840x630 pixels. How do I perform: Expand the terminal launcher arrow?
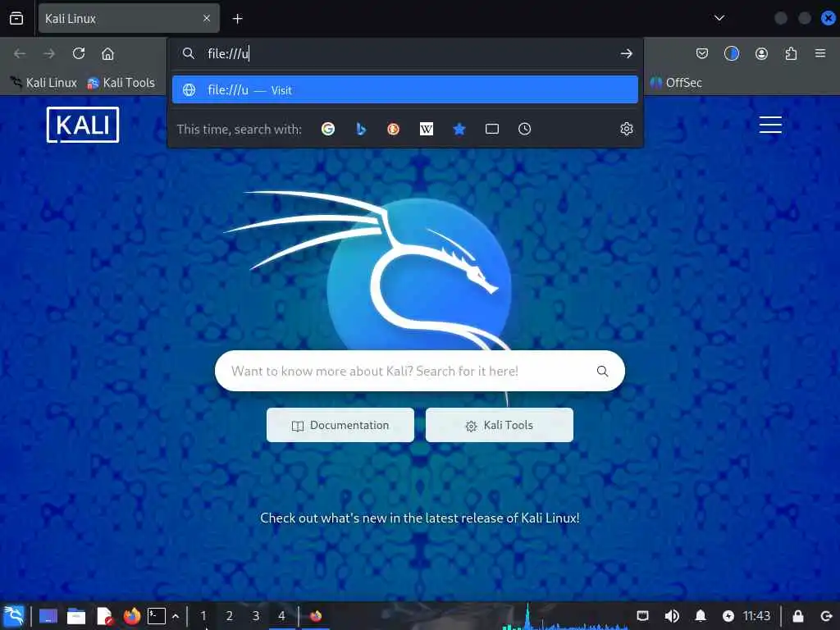tap(176, 616)
